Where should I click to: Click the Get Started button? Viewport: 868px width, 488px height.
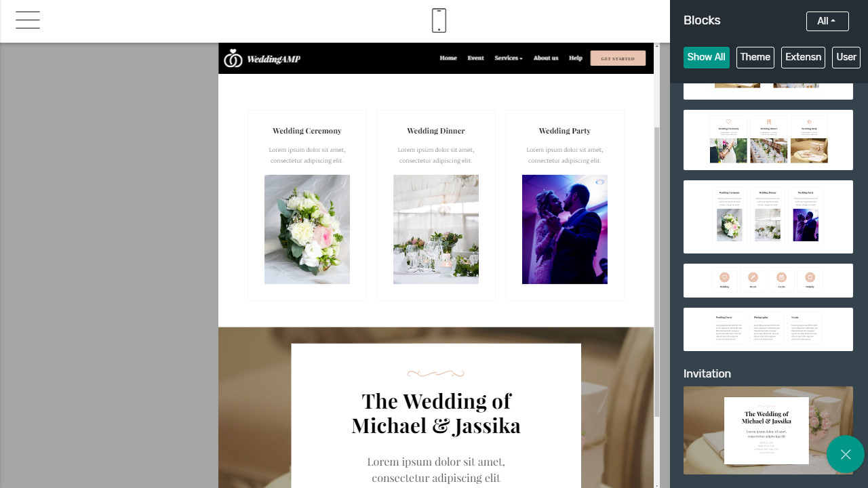pos(618,58)
